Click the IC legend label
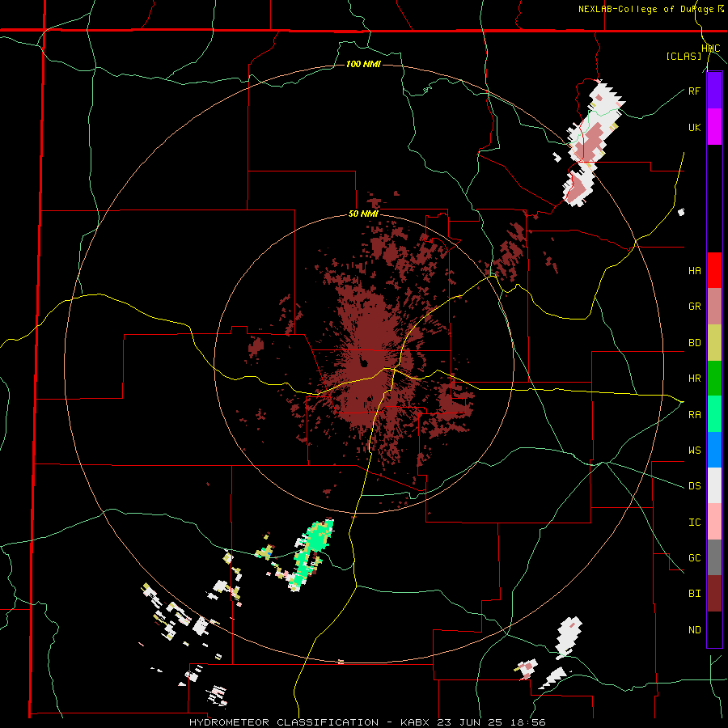This screenshot has width=728, height=728. pyautogui.click(x=694, y=522)
